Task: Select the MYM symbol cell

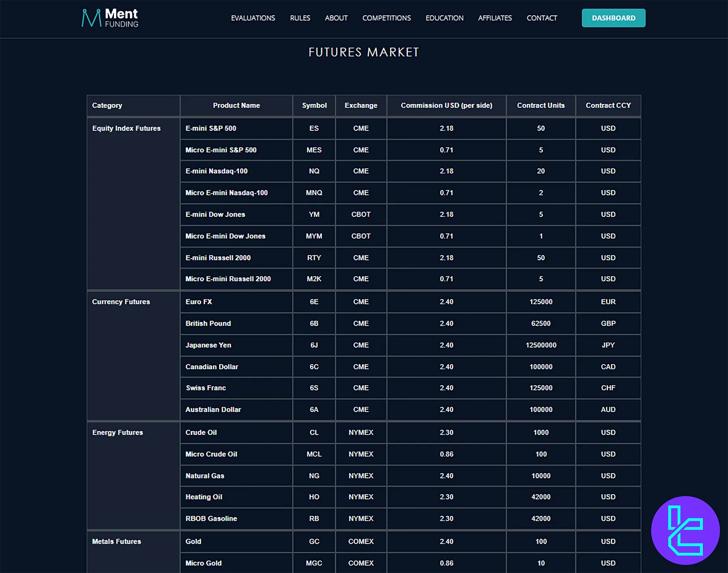Action: [314, 236]
